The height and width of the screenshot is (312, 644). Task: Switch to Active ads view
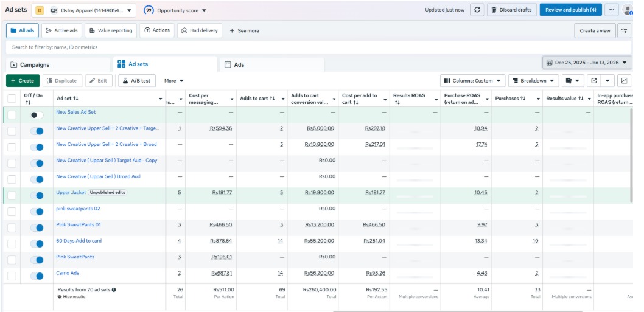click(x=62, y=31)
